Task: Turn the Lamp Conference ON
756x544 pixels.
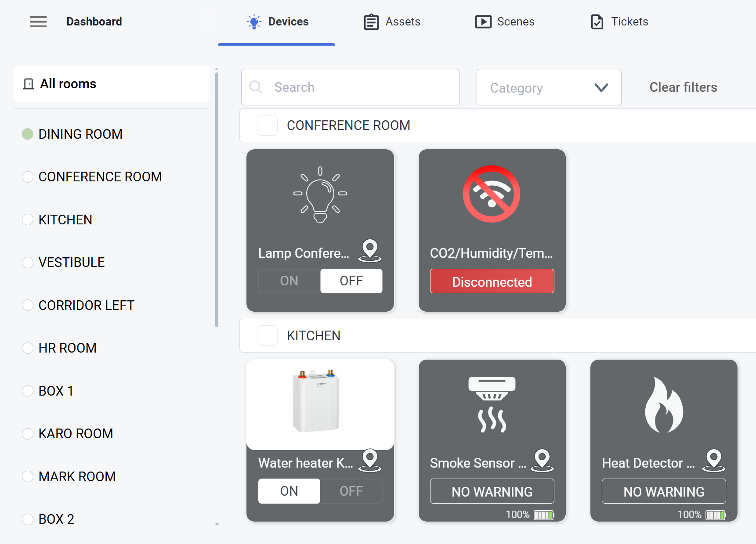Action: (289, 281)
